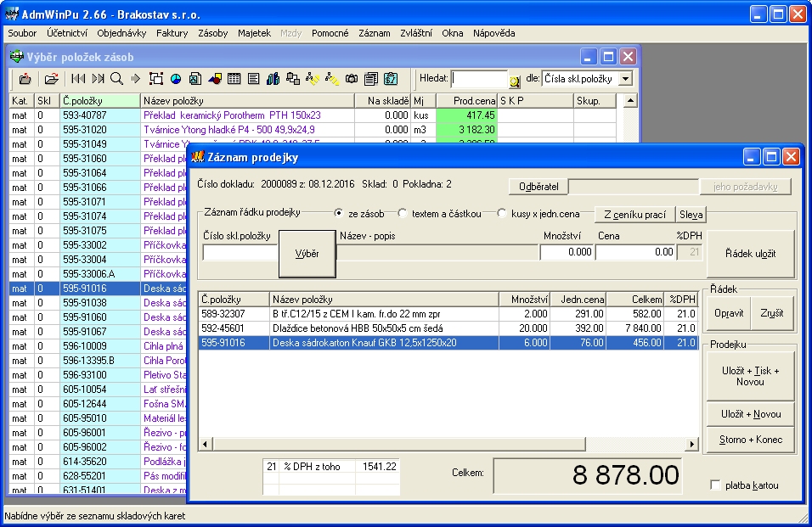Click the Výběr položek zásob window title icon
Viewport: 812px width, 527px height.
coord(17,56)
